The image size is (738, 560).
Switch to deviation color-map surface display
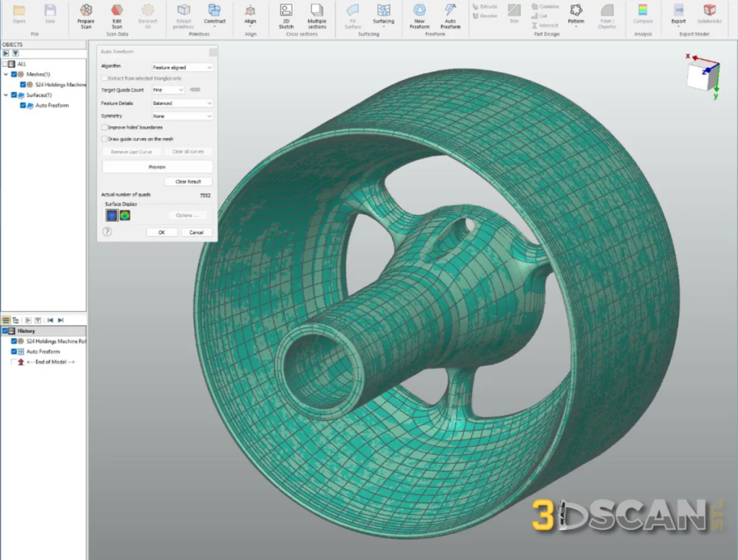125,215
